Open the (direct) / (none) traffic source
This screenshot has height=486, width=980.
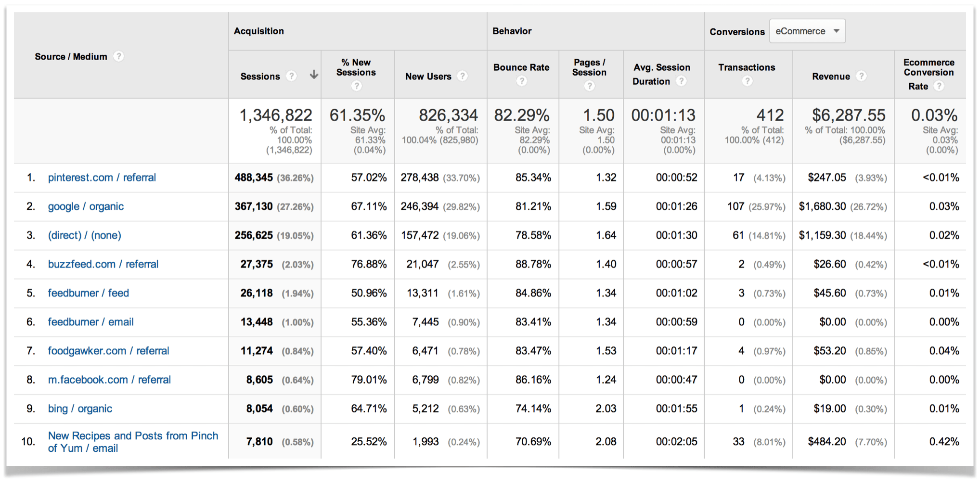point(85,235)
